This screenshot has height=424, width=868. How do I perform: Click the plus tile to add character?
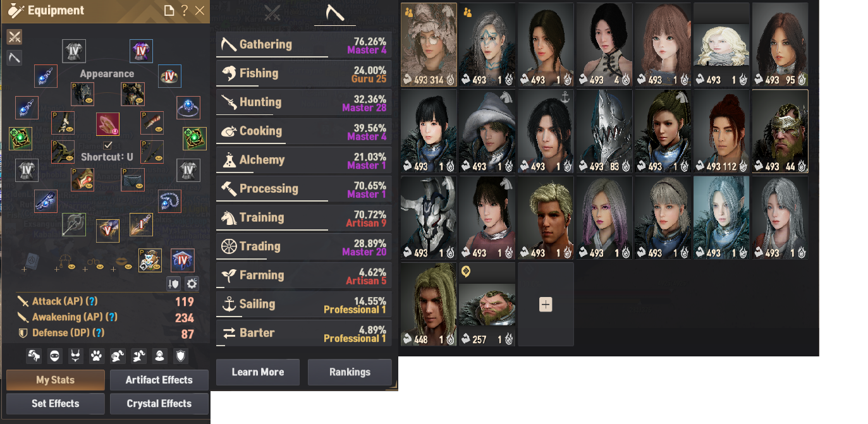(546, 305)
